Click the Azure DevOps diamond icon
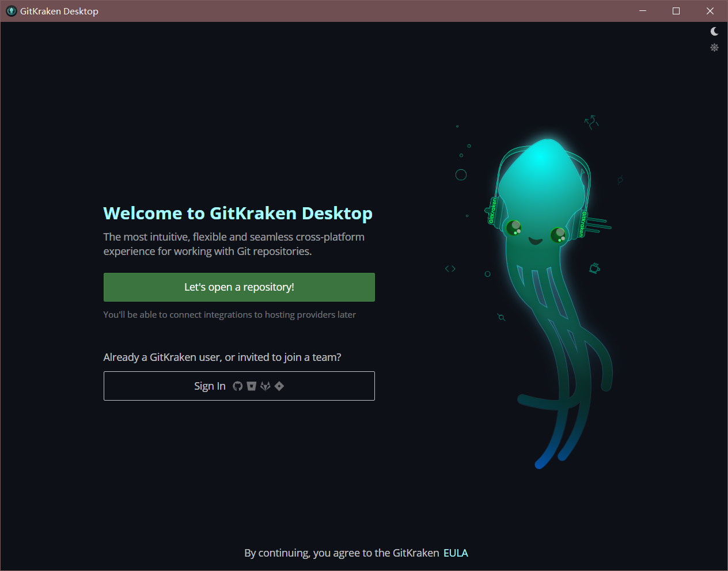Viewport: 728px width, 571px height. click(279, 386)
